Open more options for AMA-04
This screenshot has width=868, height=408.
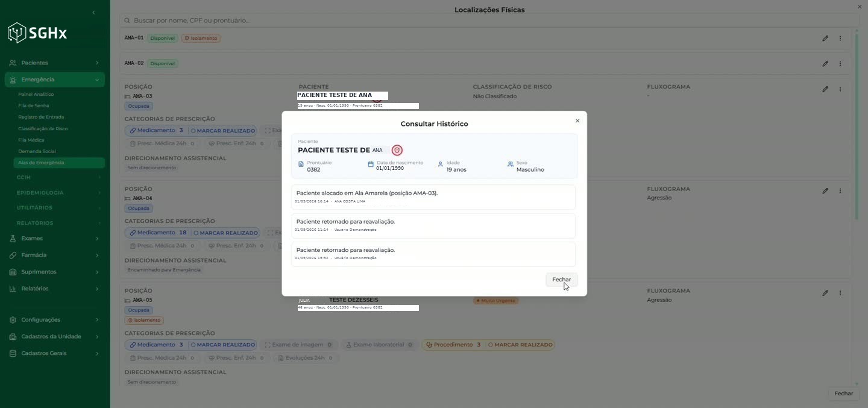(x=840, y=190)
